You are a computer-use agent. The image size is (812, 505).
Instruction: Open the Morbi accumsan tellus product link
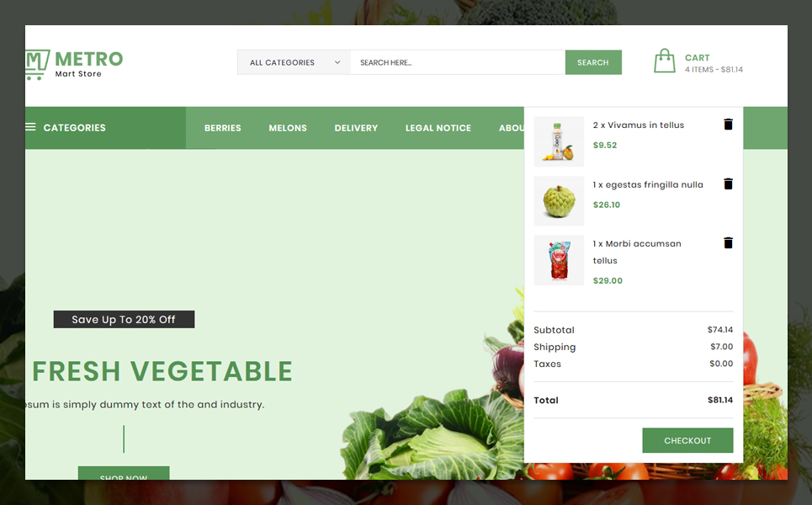click(x=637, y=252)
